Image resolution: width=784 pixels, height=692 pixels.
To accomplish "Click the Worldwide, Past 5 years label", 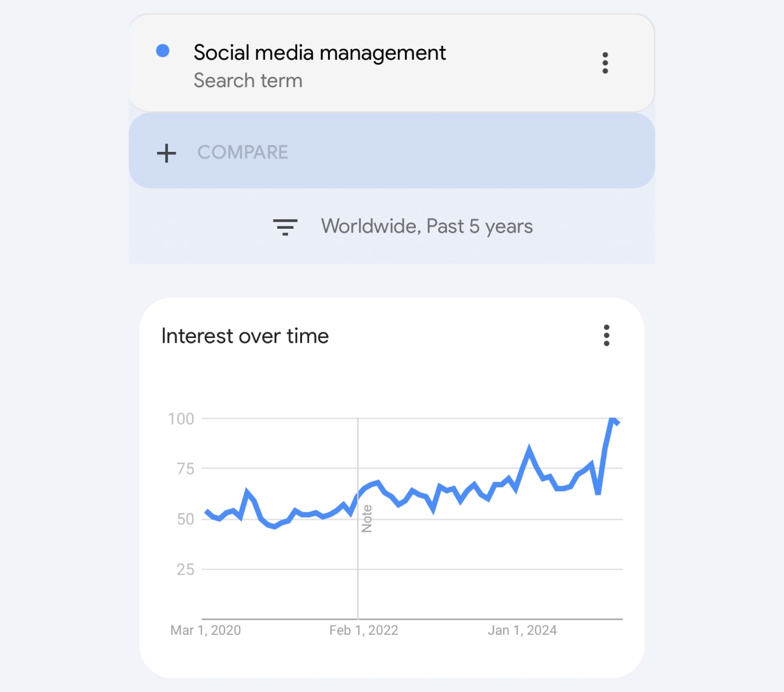I will pos(427,226).
